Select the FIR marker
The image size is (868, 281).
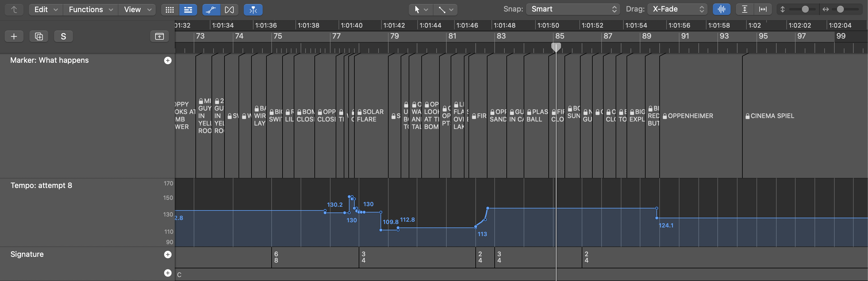click(x=479, y=116)
